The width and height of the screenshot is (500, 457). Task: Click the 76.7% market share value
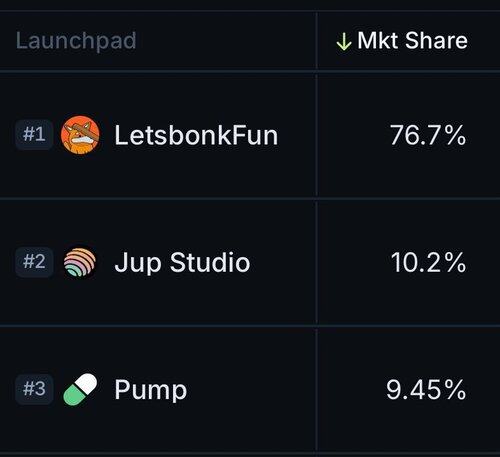[428, 135]
